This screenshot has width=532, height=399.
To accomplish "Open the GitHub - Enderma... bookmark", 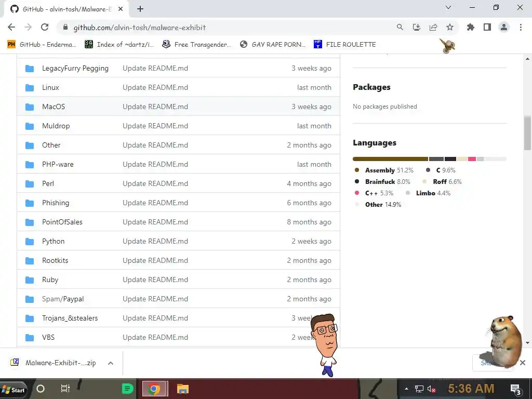I will click(x=42, y=45).
